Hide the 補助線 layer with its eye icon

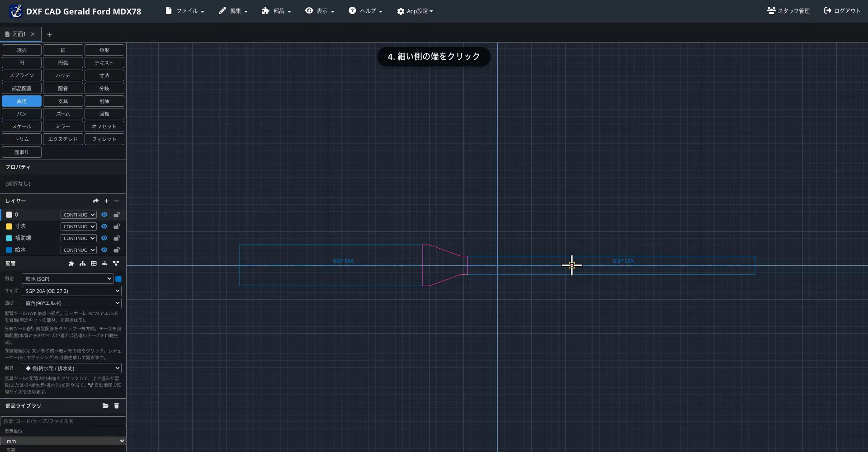tap(104, 238)
